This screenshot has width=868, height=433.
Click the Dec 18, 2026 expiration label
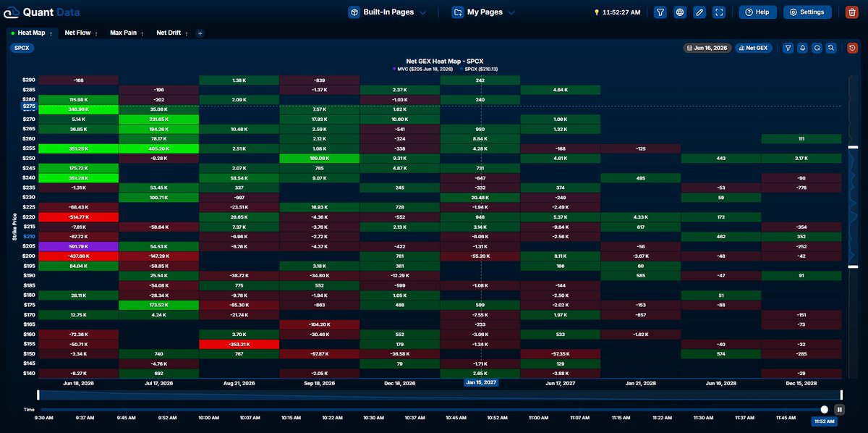coord(399,383)
